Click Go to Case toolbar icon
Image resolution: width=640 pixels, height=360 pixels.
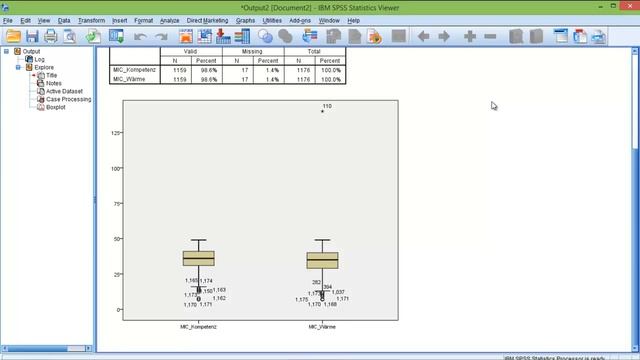click(204, 36)
